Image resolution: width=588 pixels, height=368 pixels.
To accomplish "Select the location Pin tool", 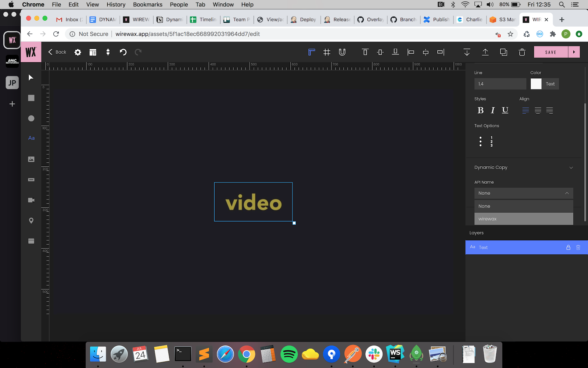I will [x=31, y=220].
